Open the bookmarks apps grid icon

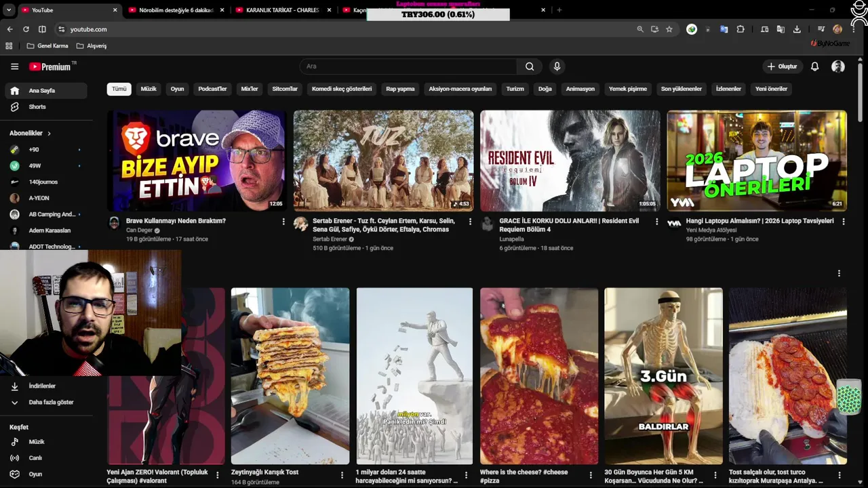point(9,46)
